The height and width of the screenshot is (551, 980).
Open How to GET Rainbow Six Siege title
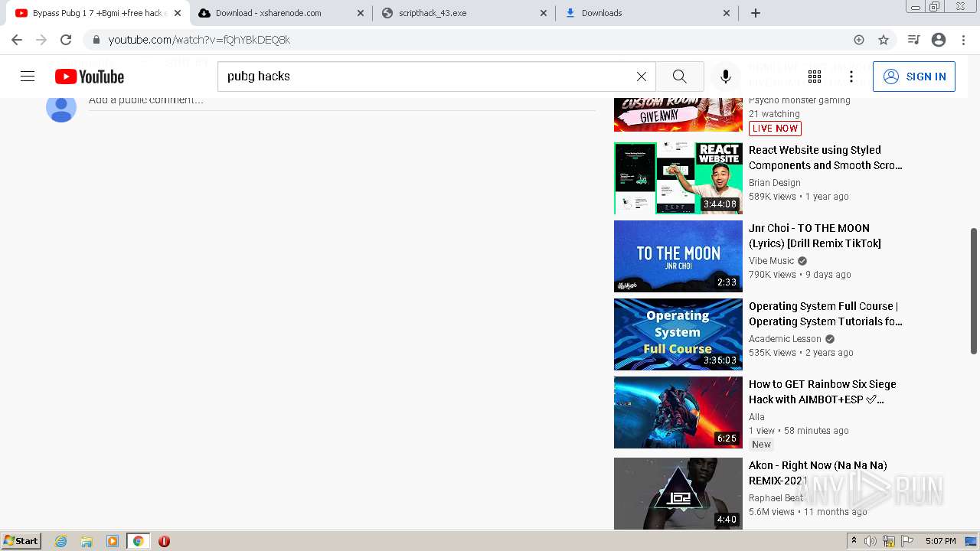pyautogui.click(x=822, y=392)
